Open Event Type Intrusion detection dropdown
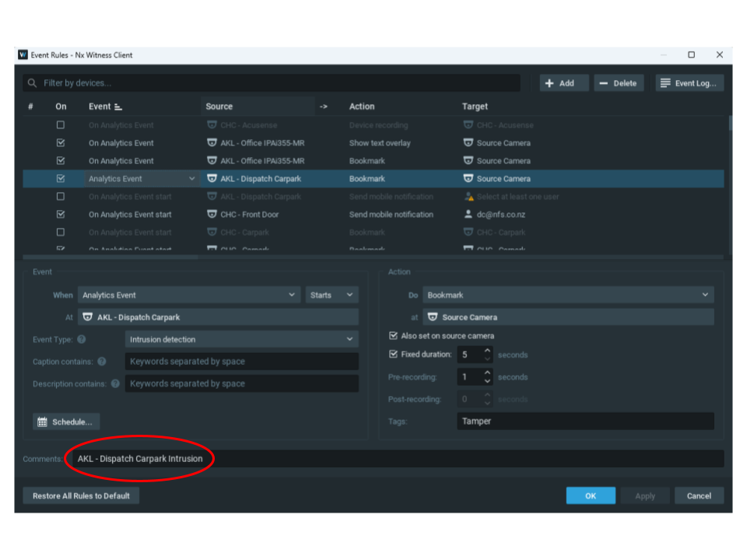The height and width of the screenshot is (560, 747). pyautogui.click(x=241, y=340)
